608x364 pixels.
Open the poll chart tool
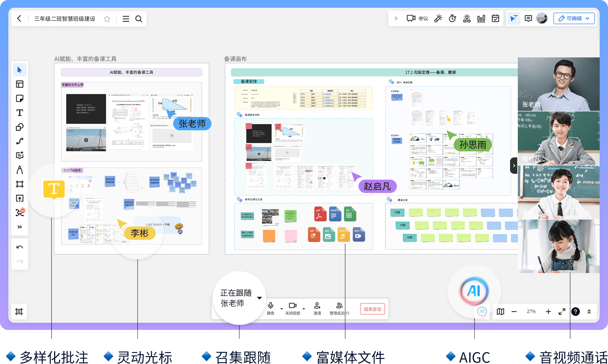(x=481, y=19)
